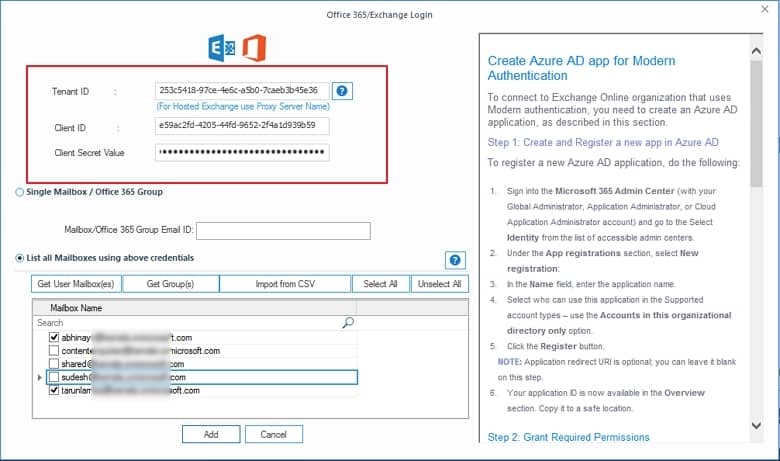Click the Unselect All button
This screenshot has width=780, height=461.
[x=440, y=284]
